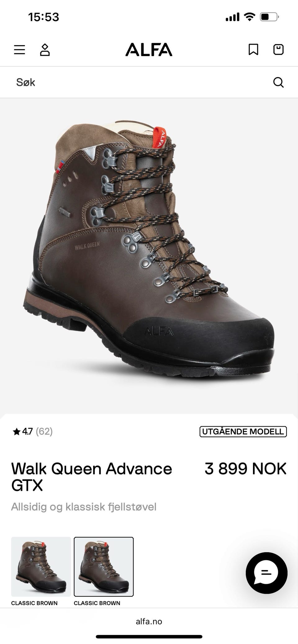Tap the 3 899 NOK price

246,469
